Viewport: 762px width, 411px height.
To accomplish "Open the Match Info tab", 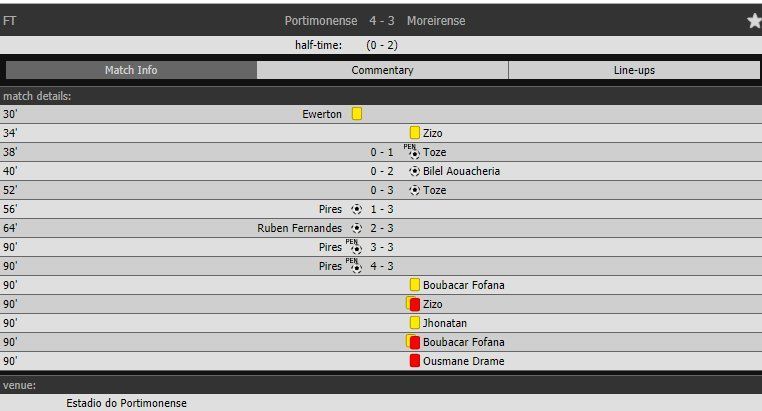I will point(131,70).
